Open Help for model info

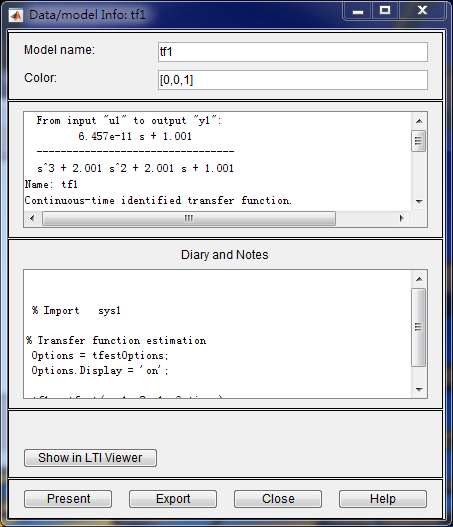(383, 499)
